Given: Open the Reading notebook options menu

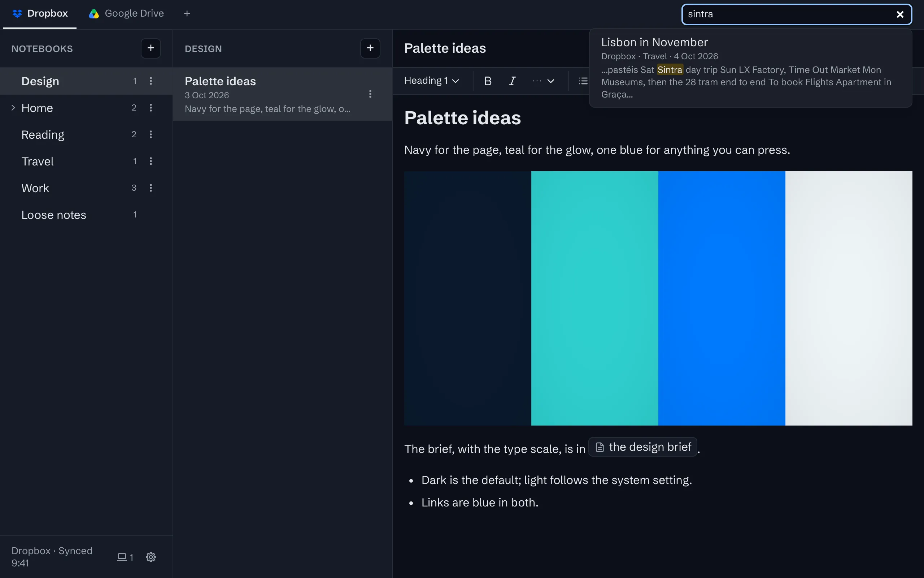Looking at the screenshot, I should pyautogui.click(x=151, y=134).
